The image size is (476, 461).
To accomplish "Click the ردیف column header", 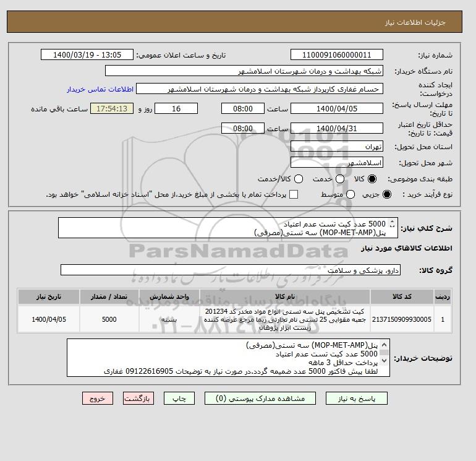I will (x=443, y=296).
